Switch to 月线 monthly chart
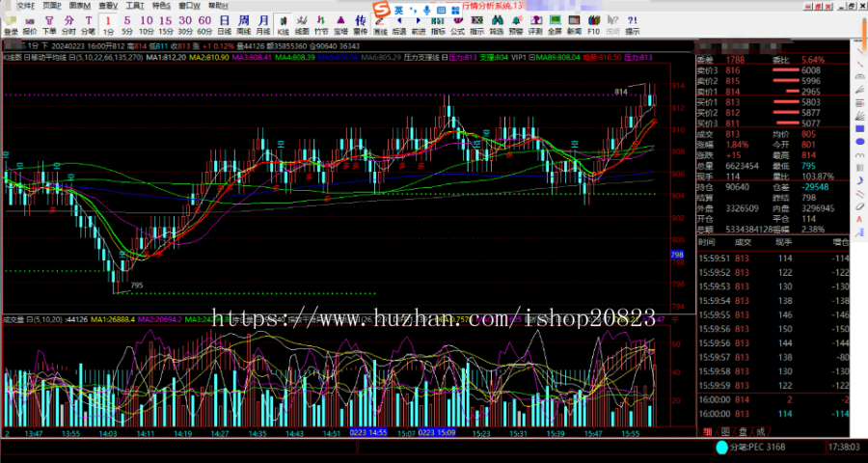 point(263,25)
